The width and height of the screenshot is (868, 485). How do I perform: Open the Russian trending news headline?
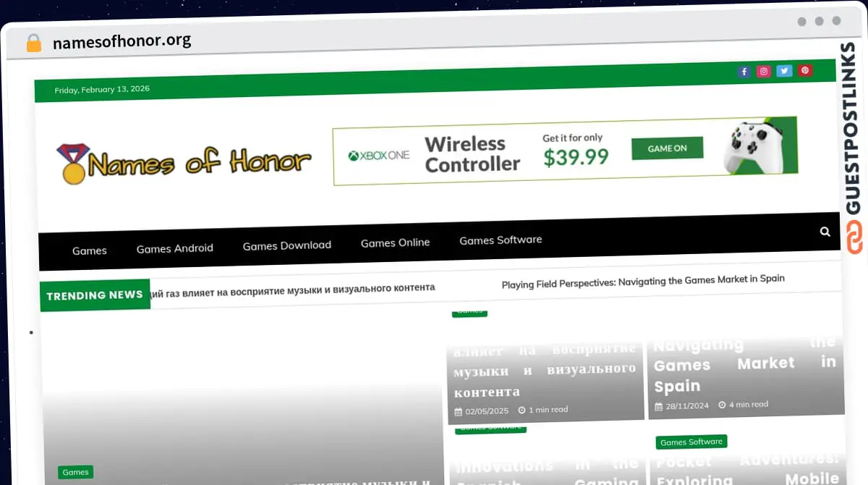pyautogui.click(x=293, y=289)
